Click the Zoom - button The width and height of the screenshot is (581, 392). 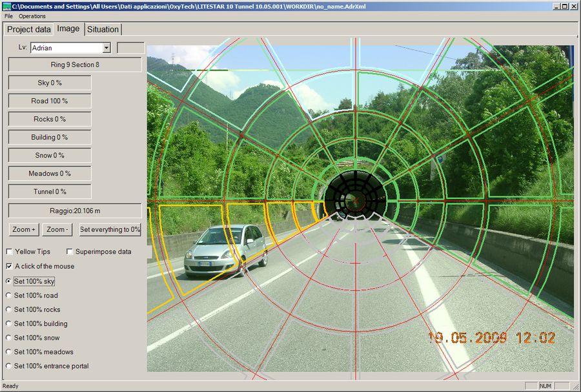coord(57,229)
